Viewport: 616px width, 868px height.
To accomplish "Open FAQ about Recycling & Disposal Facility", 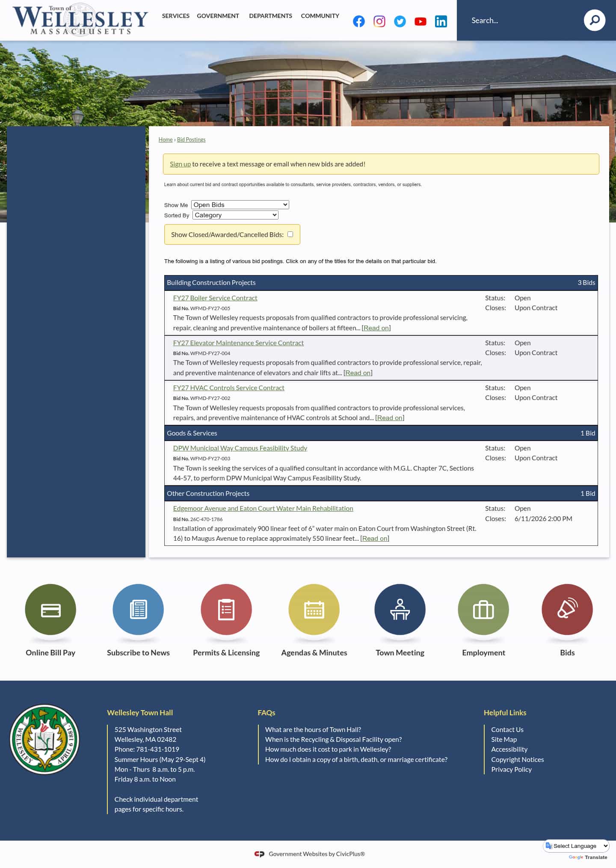I will click(x=333, y=739).
